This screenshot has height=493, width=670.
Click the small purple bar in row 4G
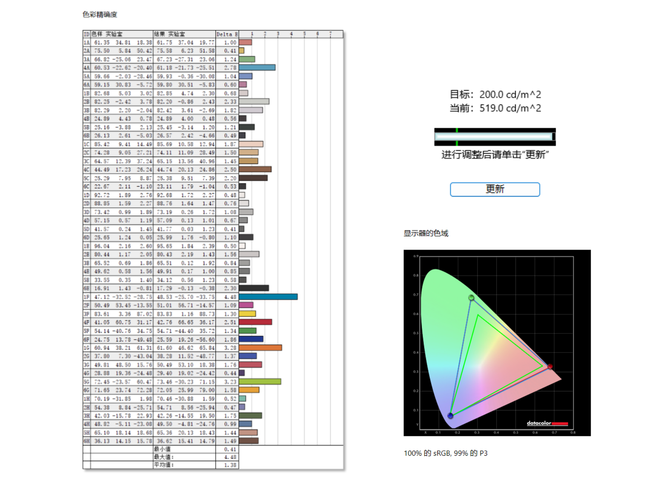coord(242,373)
